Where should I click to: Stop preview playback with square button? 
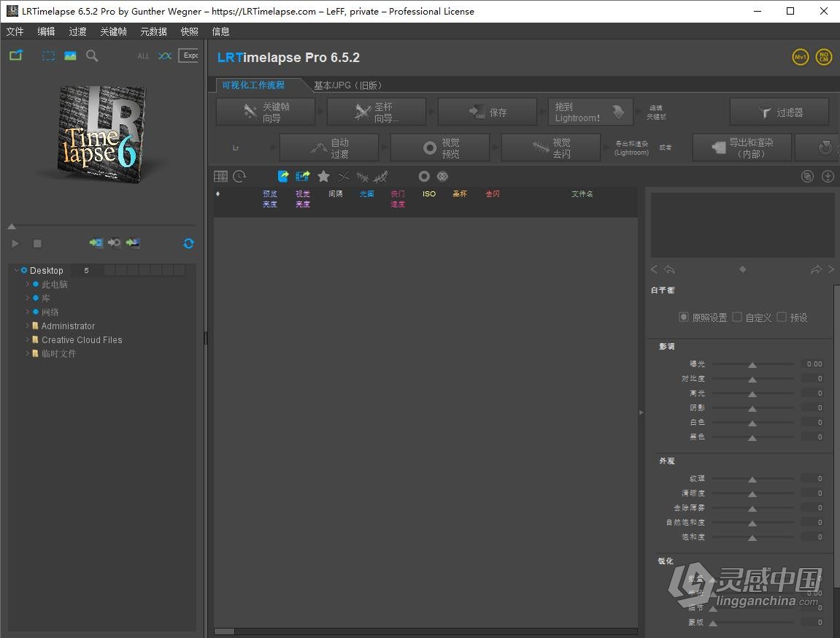(x=37, y=244)
